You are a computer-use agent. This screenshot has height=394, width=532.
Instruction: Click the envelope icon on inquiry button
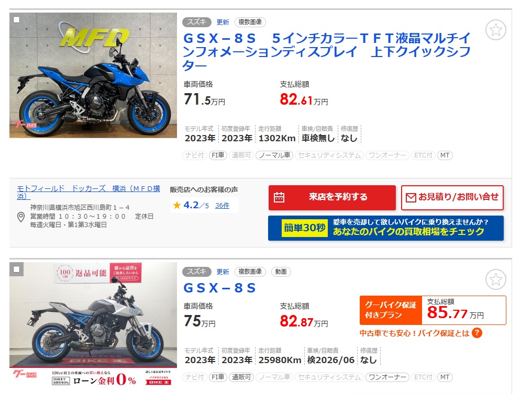[x=411, y=197]
